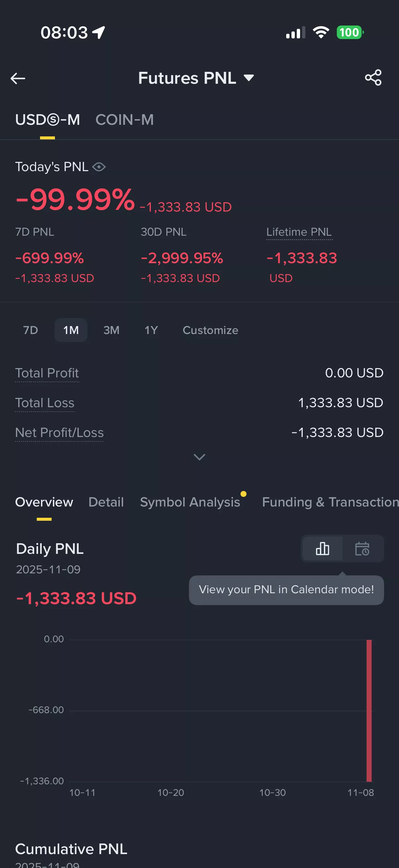
Task: Open the Detail tab
Action: pyautogui.click(x=106, y=502)
